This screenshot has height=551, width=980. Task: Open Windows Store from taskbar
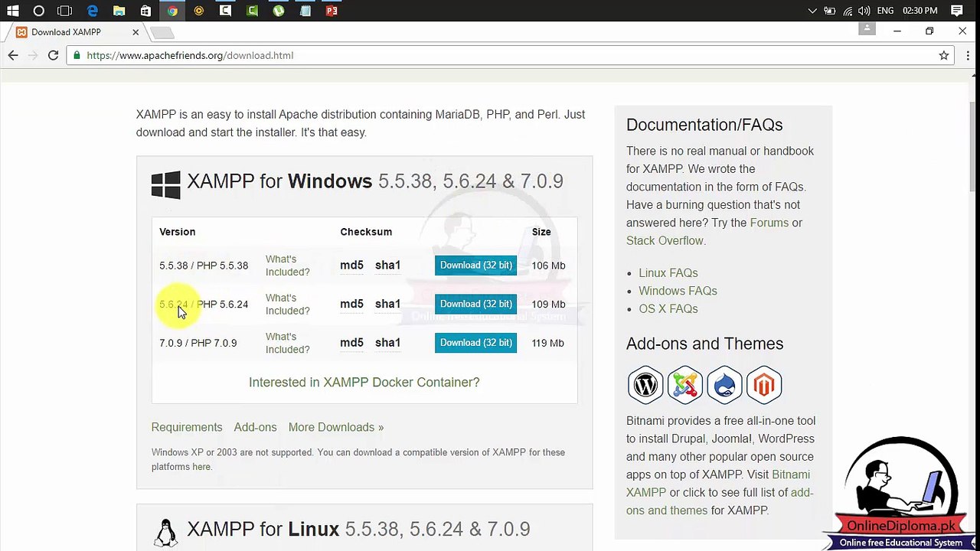[145, 11]
